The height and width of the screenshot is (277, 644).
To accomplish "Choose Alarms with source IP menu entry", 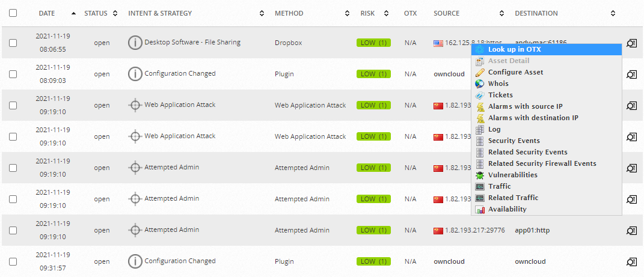I will click(x=526, y=107).
